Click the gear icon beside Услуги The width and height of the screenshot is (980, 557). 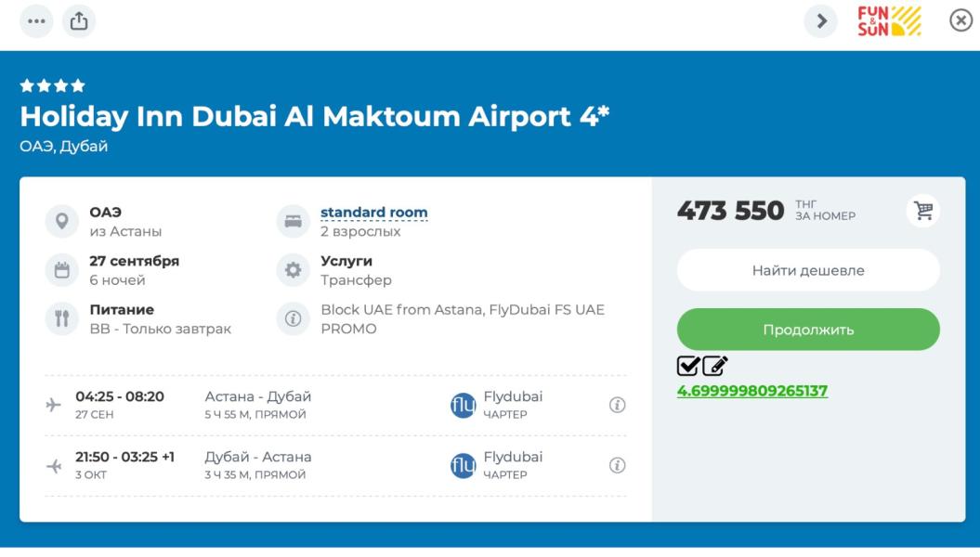pyautogui.click(x=294, y=270)
